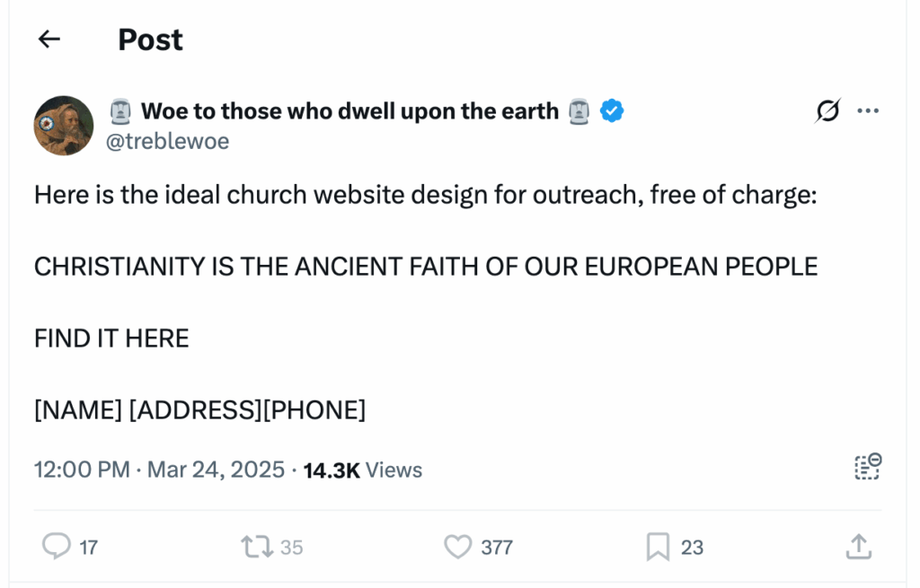This screenshot has width=920, height=588.
Task: Click the like heart icon
Action: [459, 547]
